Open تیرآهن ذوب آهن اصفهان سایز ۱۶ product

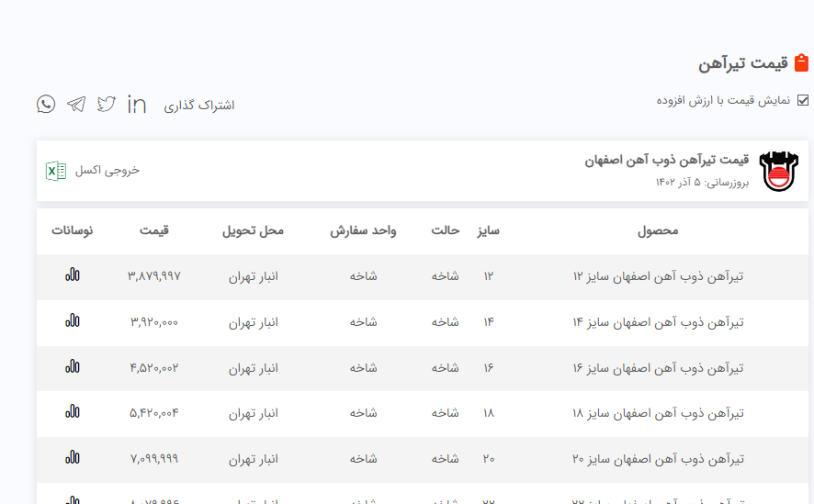pos(658,367)
